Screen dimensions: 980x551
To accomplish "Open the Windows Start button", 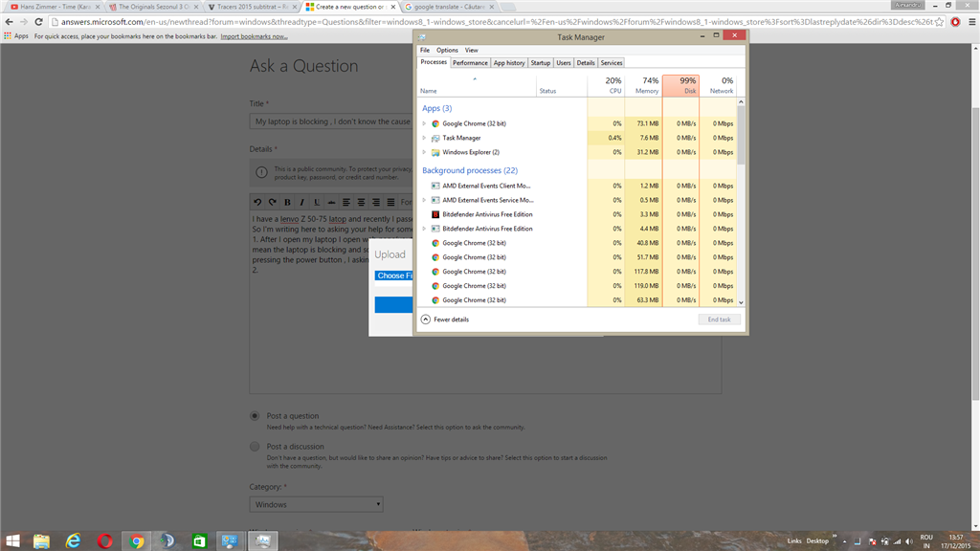I will [x=12, y=541].
